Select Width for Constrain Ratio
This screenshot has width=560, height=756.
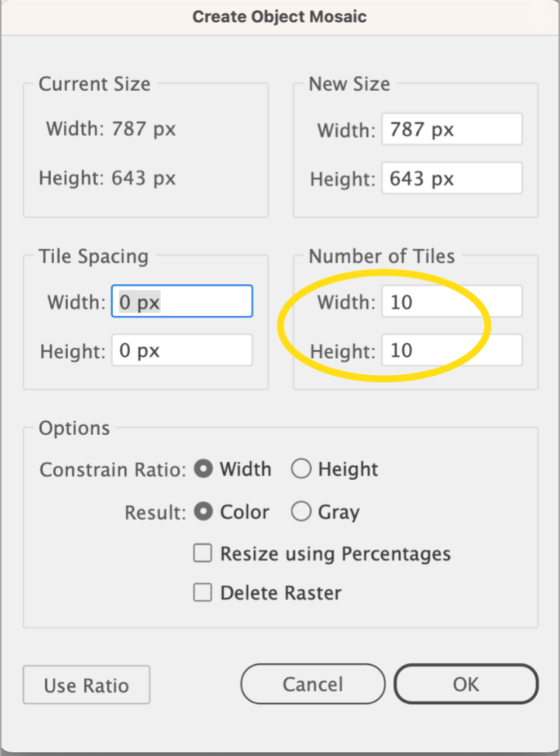(204, 470)
